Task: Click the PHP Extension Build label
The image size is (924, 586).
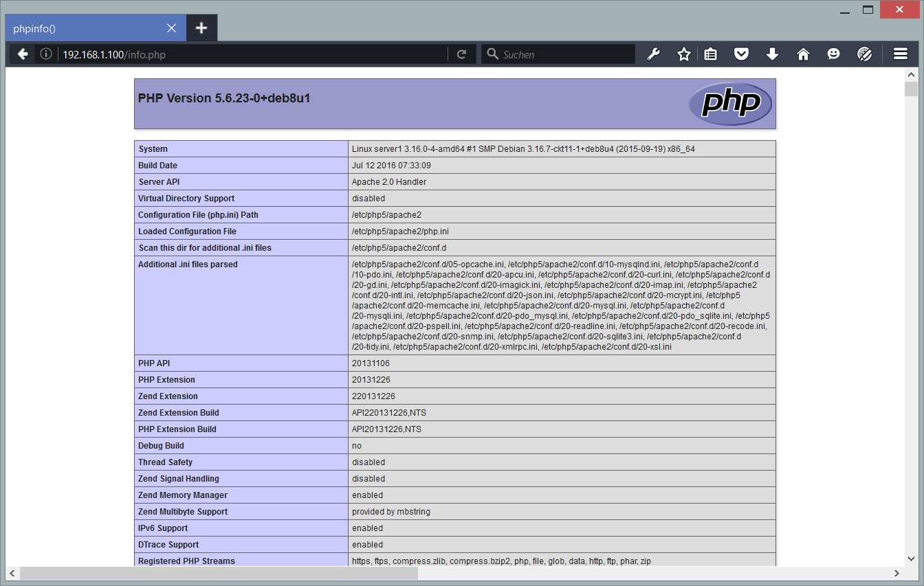Action: [x=177, y=429]
